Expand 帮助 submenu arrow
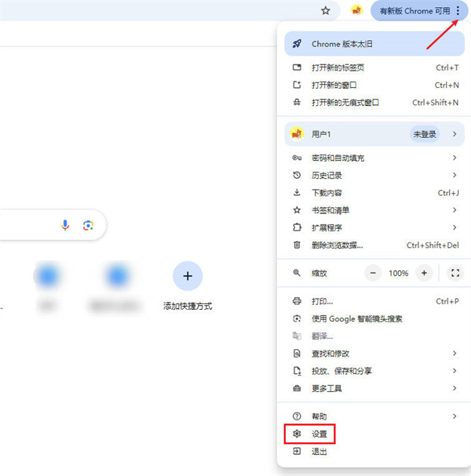Viewport: 471px width, 476px height. point(455,416)
